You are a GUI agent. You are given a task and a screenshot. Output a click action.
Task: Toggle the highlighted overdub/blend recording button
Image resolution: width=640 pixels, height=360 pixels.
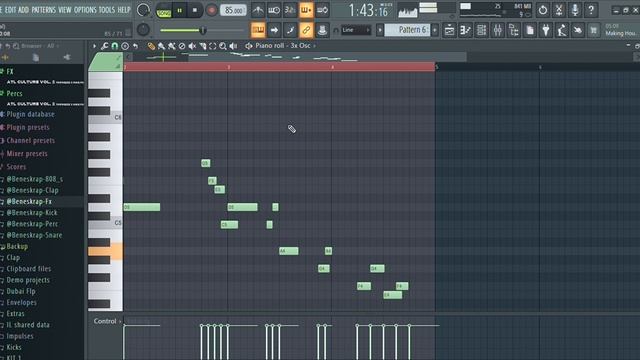point(306,10)
